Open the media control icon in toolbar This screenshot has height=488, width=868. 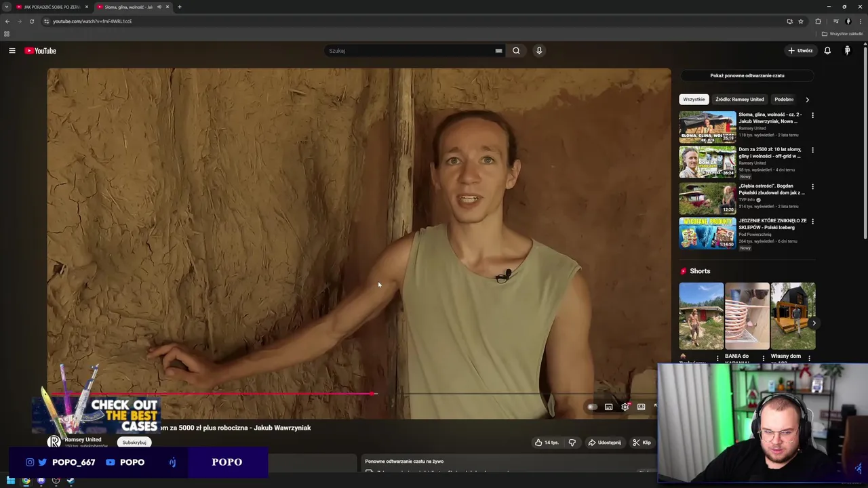coord(836,21)
